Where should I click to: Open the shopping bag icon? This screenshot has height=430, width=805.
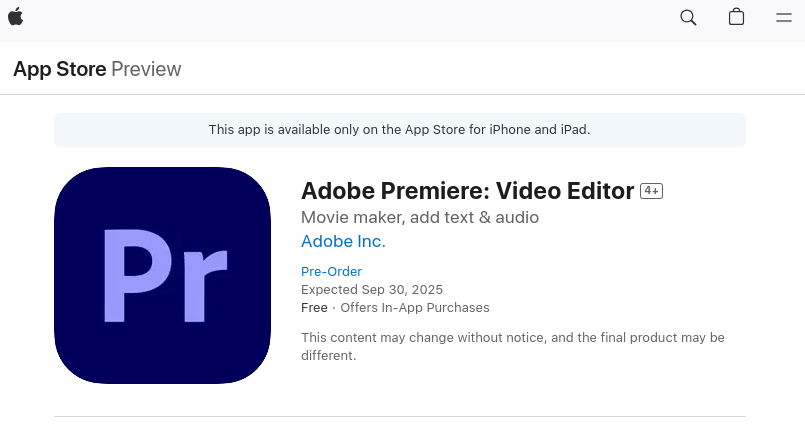point(737,17)
